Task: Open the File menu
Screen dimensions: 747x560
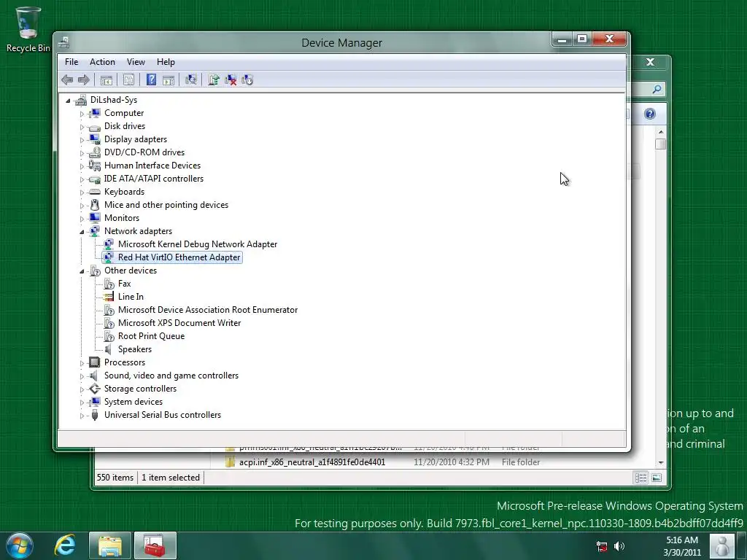Action: tap(71, 62)
